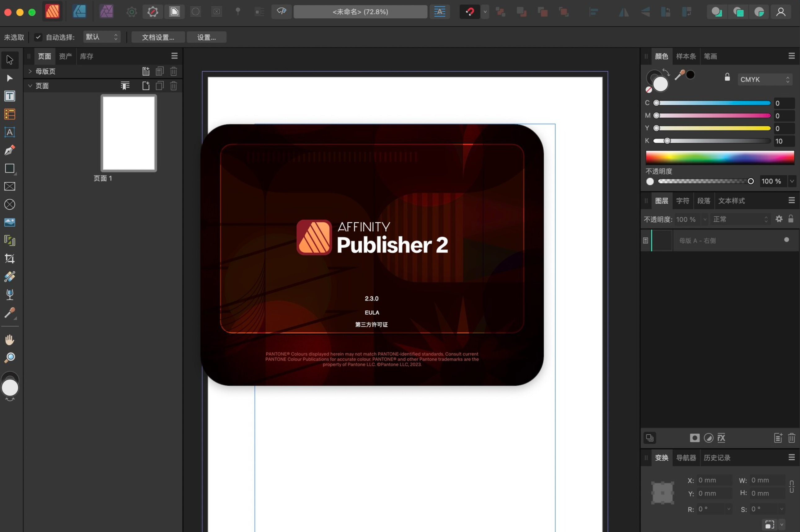This screenshot has width=800, height=532.
Task: Open rotation R value dropdown
Action: 728,509
